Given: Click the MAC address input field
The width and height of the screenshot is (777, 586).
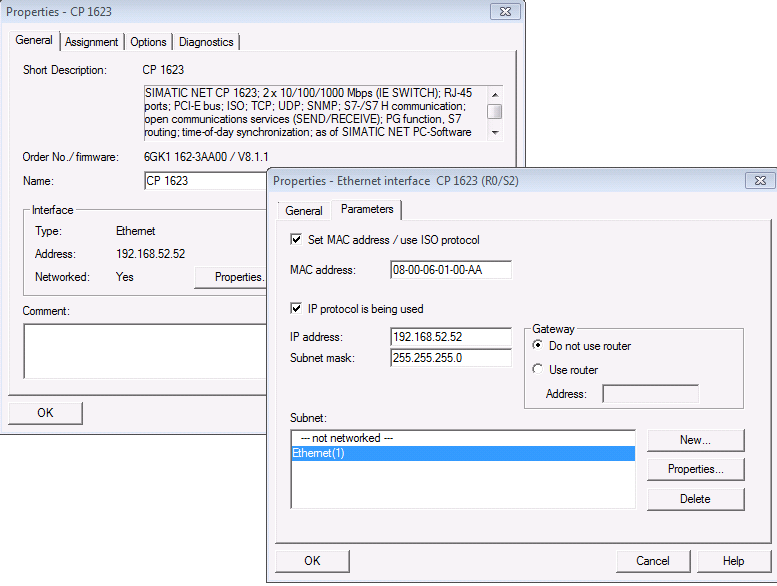Looking at the screenshot, I should 451,270.
